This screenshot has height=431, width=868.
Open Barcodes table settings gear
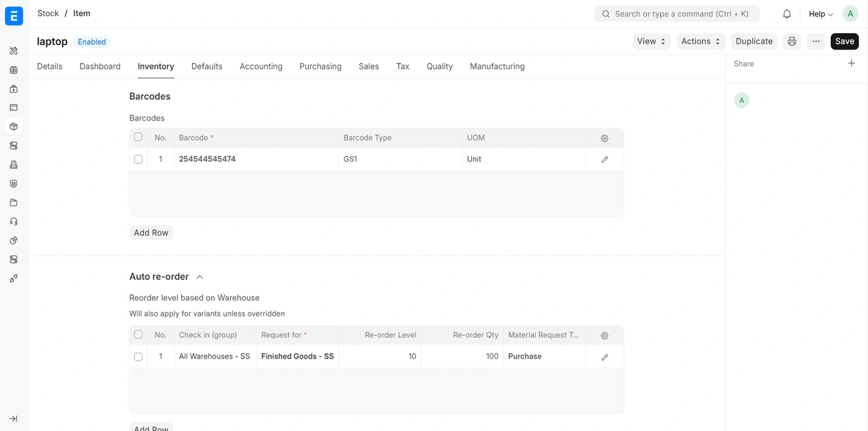604,138
